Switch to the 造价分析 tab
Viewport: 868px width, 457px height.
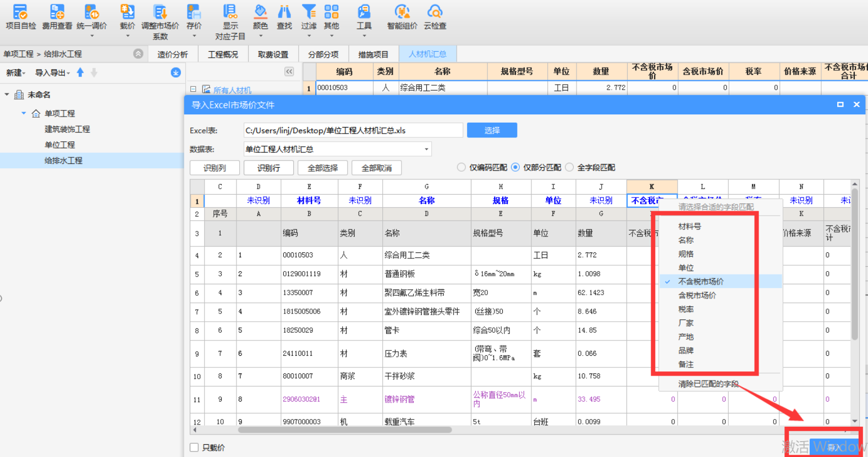click(x=173, y=54)
